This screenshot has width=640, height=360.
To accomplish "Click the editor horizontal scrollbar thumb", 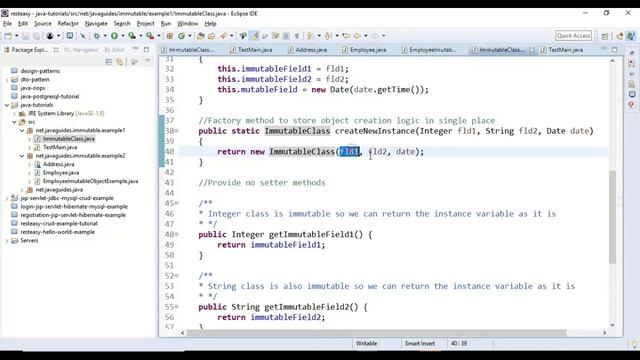I will 376,333.
